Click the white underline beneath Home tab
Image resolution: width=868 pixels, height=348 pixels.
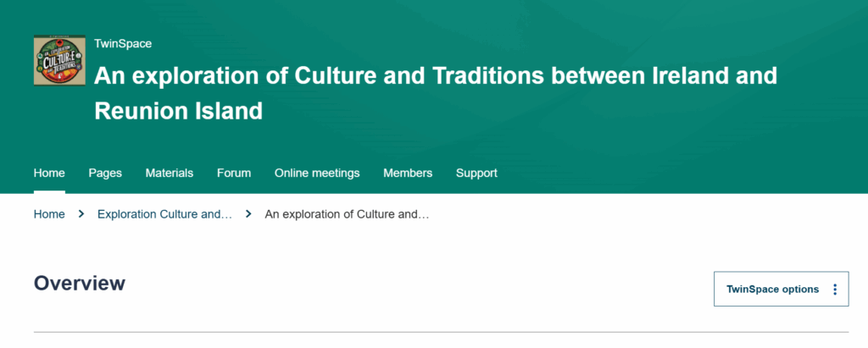49,191
